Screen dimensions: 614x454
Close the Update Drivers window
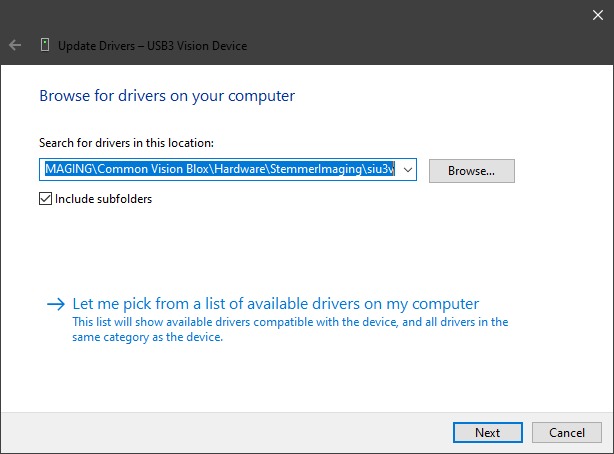pyautogui.click(x=598, y=13)
